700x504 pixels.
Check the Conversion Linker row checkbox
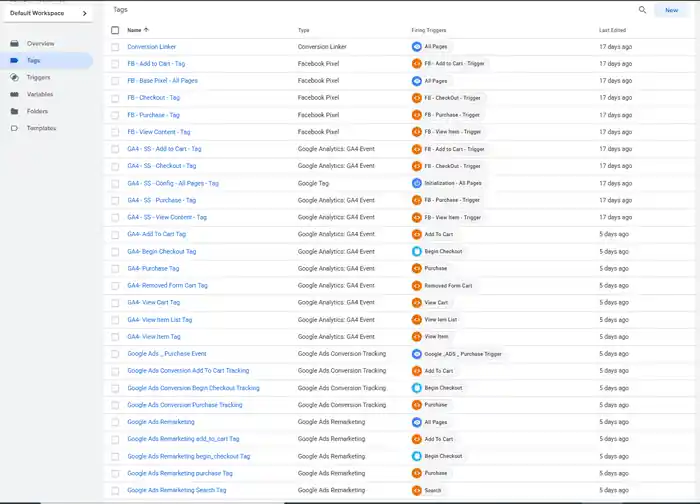click(x=115, y=46)
